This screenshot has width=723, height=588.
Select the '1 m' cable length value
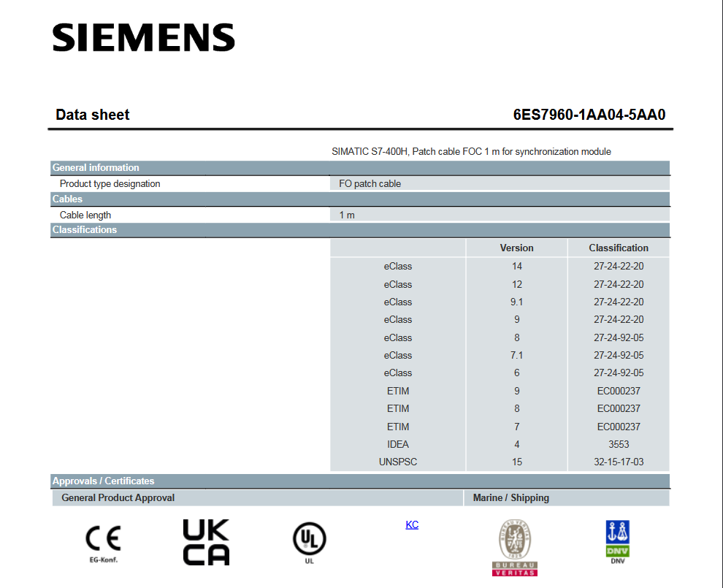point(347,215)
